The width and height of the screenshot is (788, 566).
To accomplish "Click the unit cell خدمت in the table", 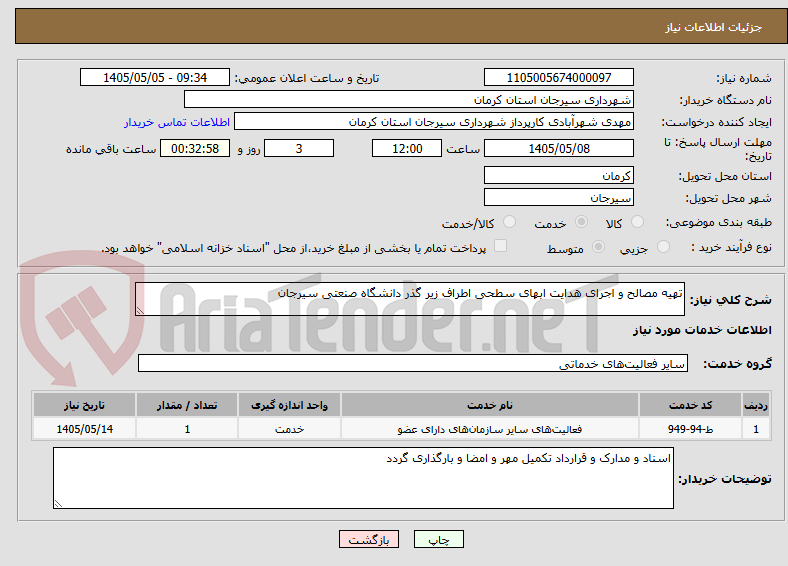I will click(x=289, y=429).
